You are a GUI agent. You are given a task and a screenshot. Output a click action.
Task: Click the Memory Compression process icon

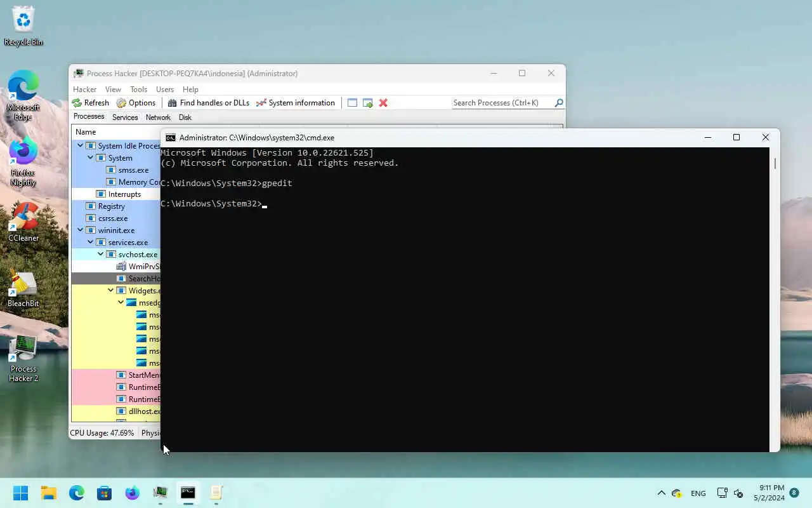(111, 182)
